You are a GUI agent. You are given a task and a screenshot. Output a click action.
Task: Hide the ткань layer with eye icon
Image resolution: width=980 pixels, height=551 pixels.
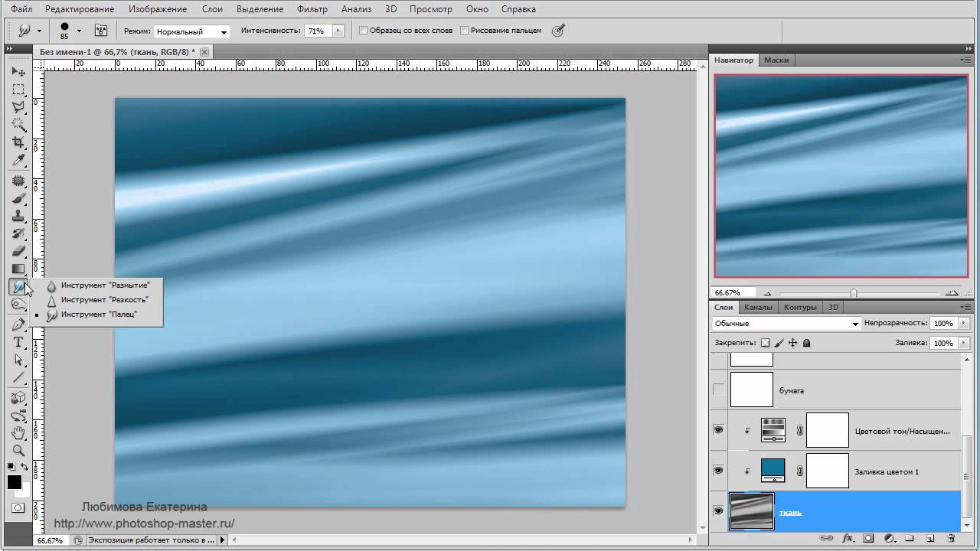pos(718,511)
